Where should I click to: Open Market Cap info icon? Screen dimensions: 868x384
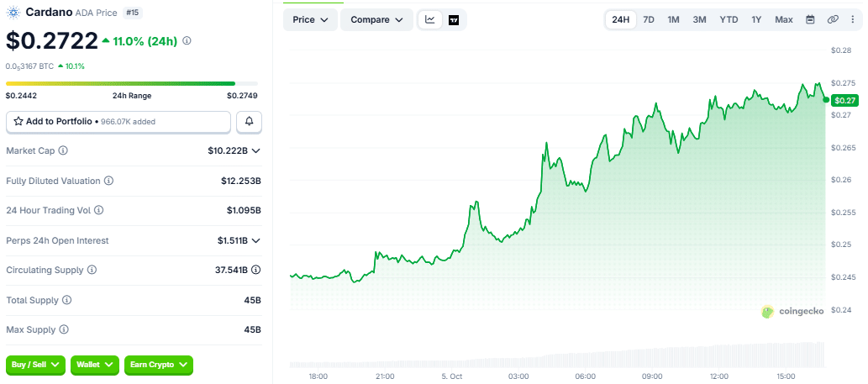click(x=63, y=150)
